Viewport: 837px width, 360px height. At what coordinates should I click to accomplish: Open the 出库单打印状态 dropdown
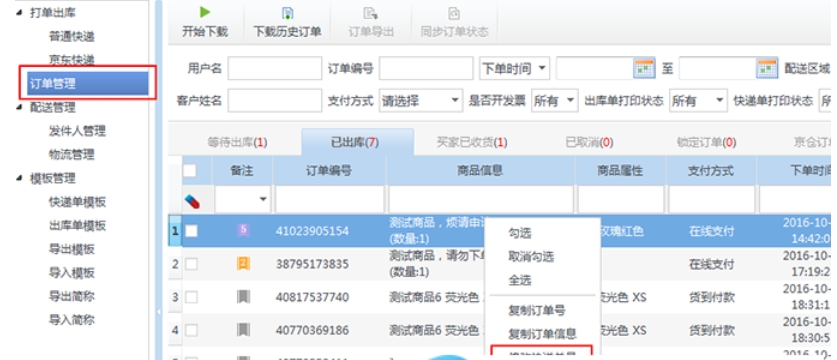click(698, 100)
